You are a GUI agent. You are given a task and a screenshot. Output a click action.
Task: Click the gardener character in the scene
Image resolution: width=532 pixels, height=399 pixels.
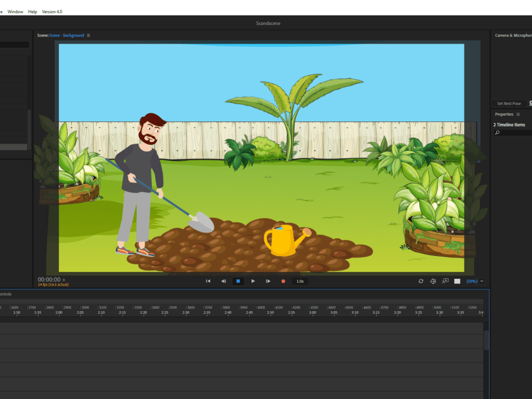pos(141,185)
